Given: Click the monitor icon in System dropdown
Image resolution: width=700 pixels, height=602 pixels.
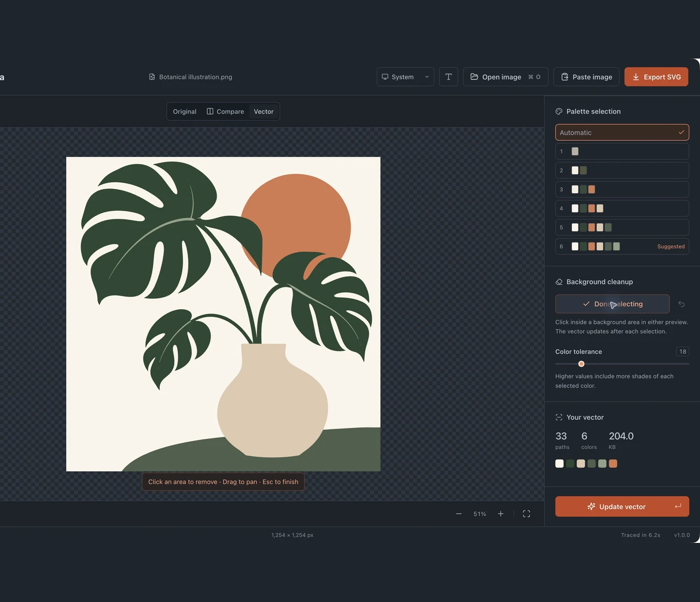Looking at the screenshot, I should [385, 77].
